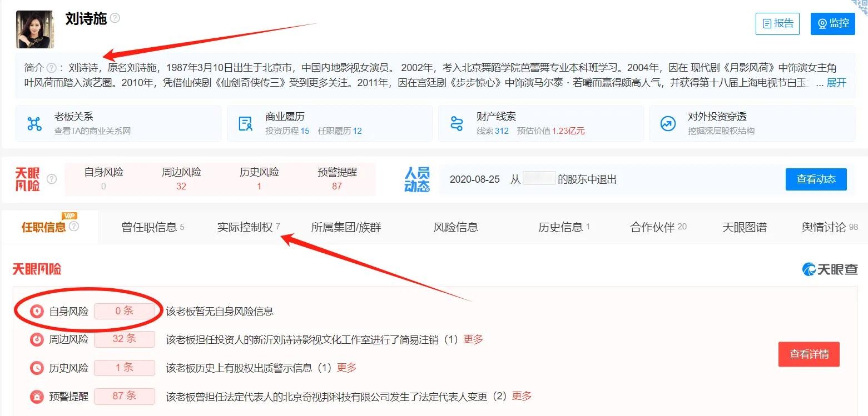This screenshot has height=416, width=868.
Task: Click text 该老板暂无自身风险信息
Action: [220, 312]
